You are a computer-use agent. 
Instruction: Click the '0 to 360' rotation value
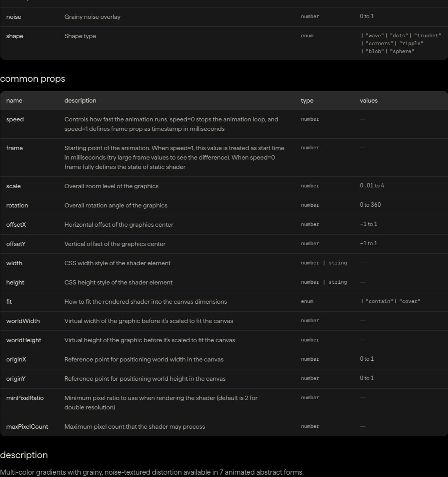coord(370,205)
